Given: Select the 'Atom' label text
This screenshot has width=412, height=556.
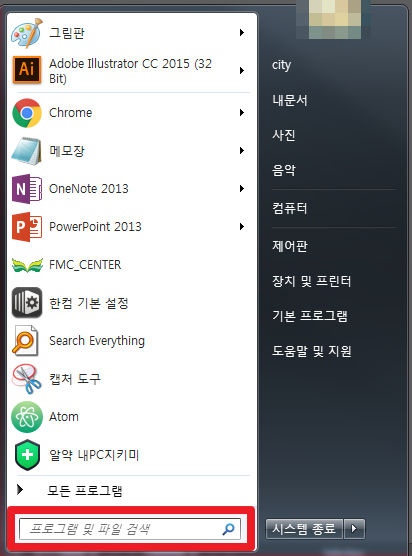Looking at the screenshot, I should click(64, 417).
